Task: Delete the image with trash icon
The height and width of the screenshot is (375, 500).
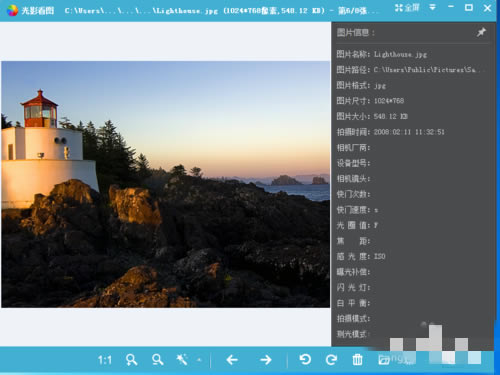Action: click(357, 360)
